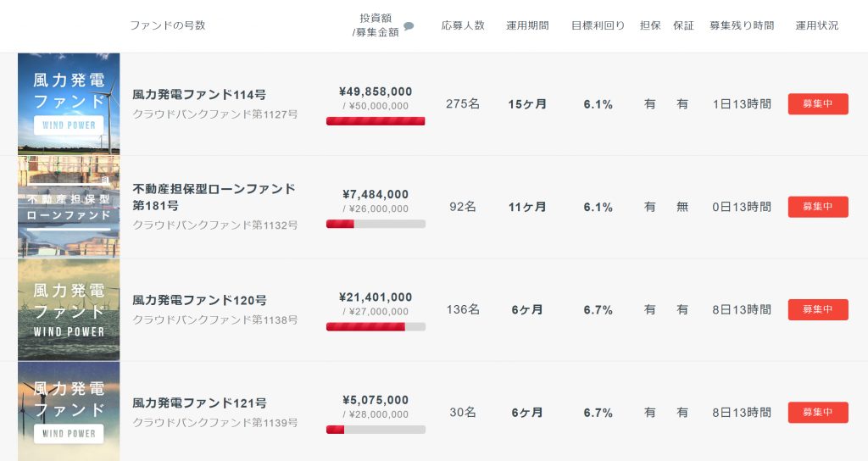Image resolution: width=868 pixels, height=461 pixels.
Task: Click the 運用期間 column header
Action: [527, 25]
